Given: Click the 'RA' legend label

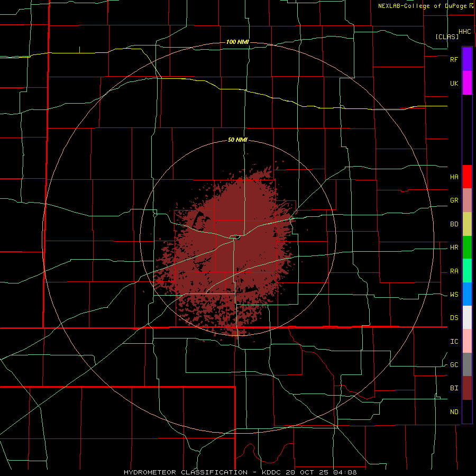Looking at the screenshot, I should click(x=454, y=271).
